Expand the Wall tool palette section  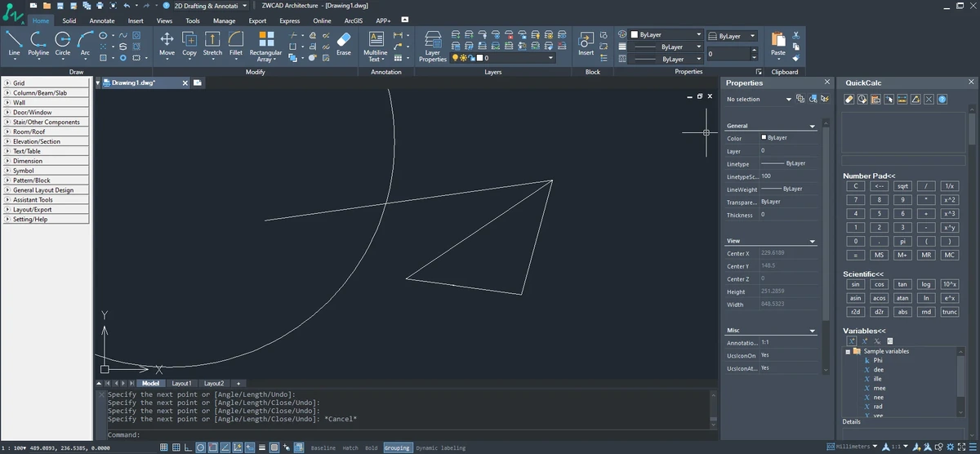[47, 102]
